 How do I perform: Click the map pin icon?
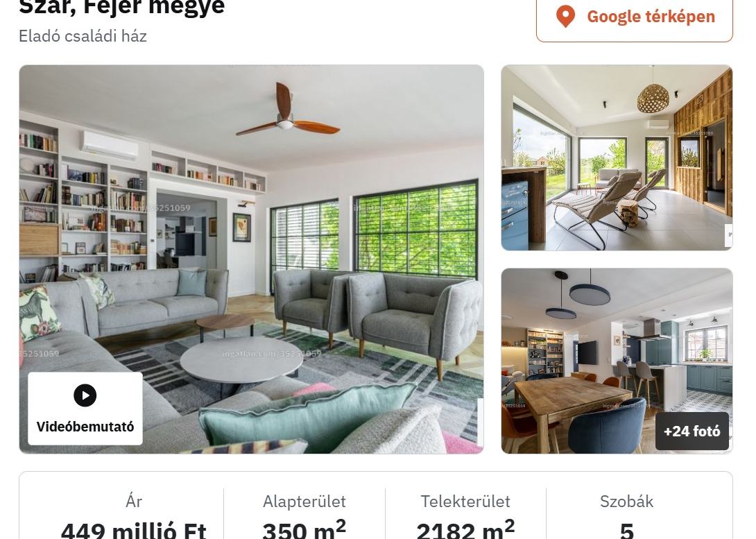click(565, 17)
